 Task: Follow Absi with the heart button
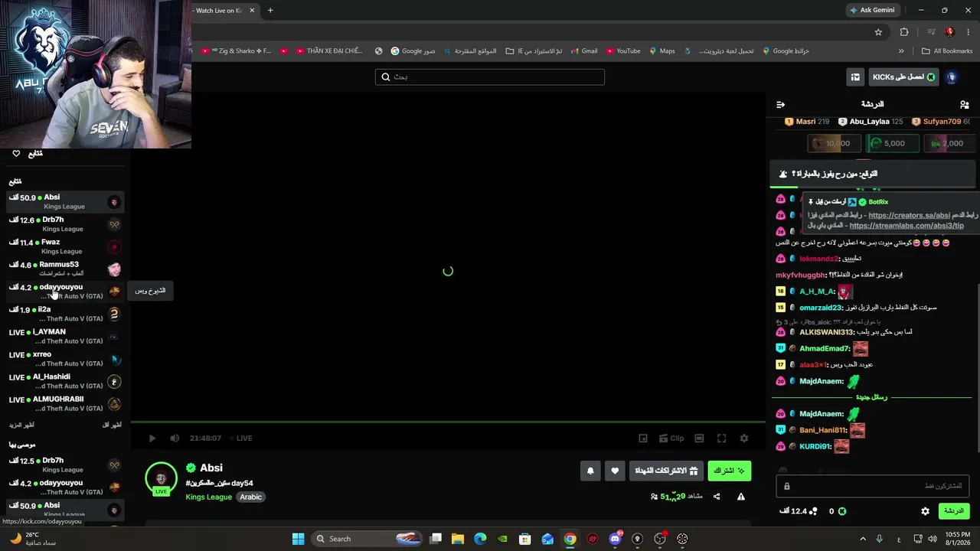615,471
